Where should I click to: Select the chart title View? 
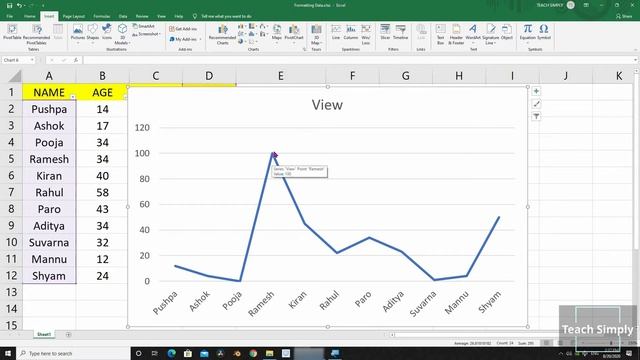pos(327,105)
